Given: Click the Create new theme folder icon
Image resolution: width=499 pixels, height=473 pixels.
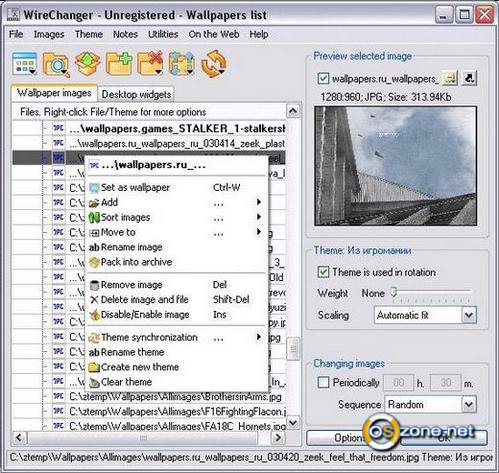Looking at the screenshot, I should (x=94, y=367).
